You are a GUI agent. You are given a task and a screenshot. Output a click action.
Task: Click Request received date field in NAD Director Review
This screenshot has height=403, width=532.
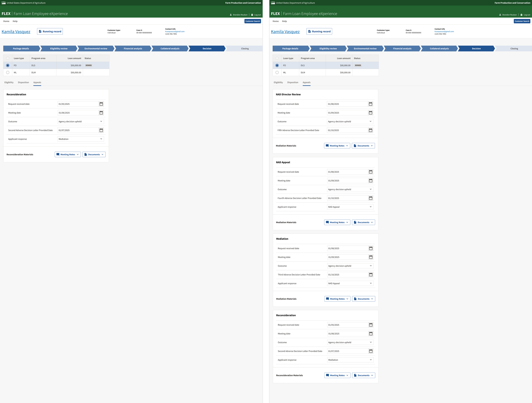coord(347,104)
